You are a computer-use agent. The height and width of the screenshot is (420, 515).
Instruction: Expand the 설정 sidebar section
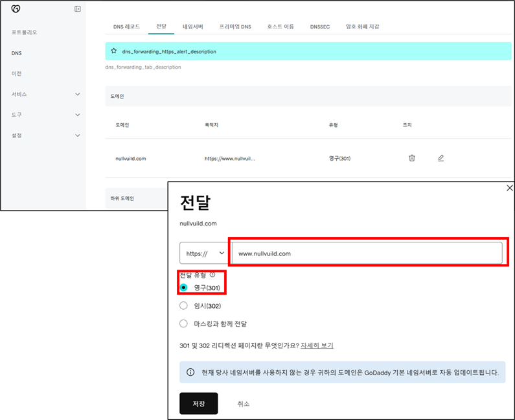click(45, 135)
